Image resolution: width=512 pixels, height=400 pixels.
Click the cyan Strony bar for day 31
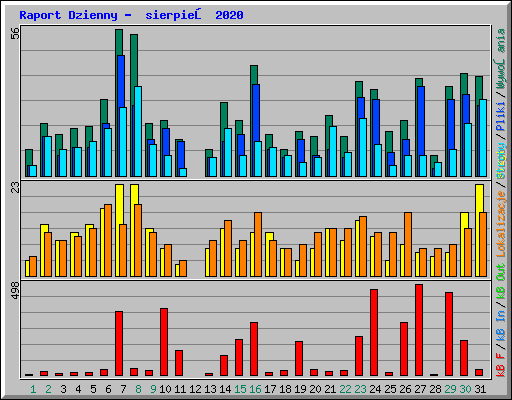[483, 138]
